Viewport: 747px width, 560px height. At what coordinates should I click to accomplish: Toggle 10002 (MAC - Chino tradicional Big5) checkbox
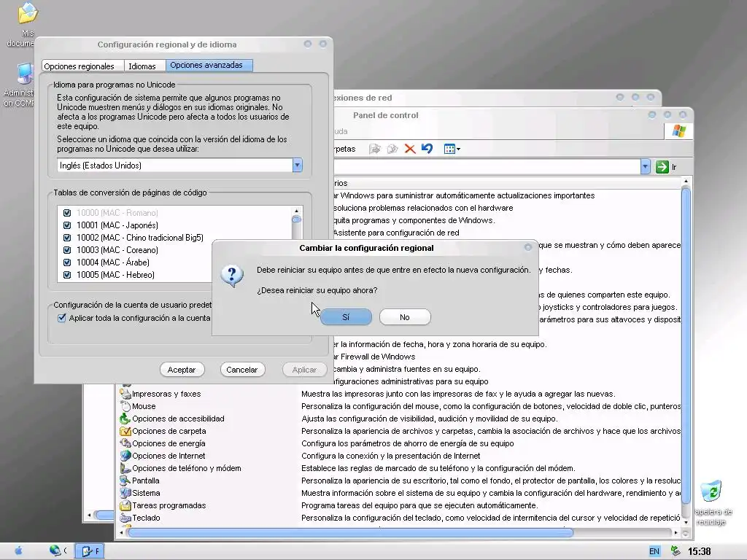pyautogui.click(x=67, y=238)
